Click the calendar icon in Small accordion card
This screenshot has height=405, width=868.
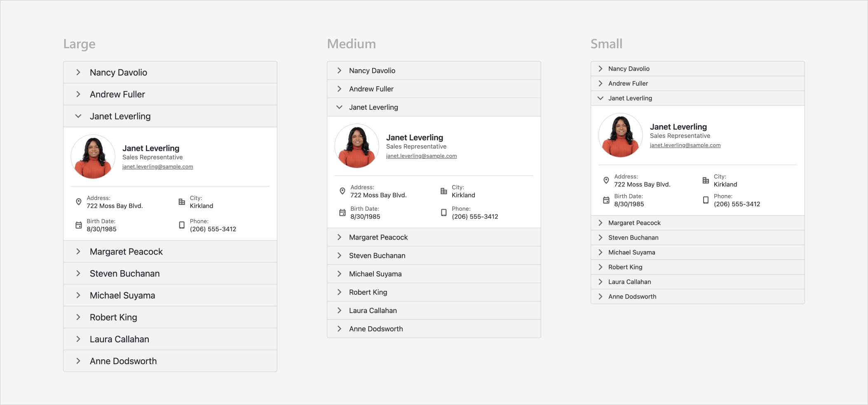tap(606, 200)
